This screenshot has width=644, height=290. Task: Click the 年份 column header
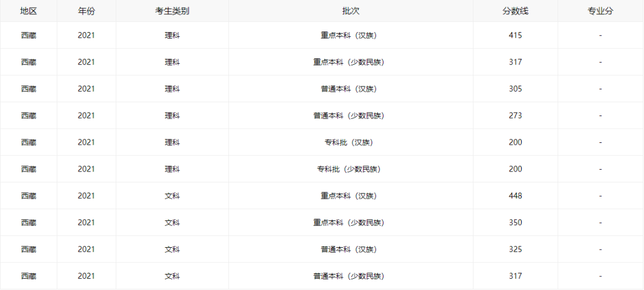pyautogui.click(x=86, y=11)
